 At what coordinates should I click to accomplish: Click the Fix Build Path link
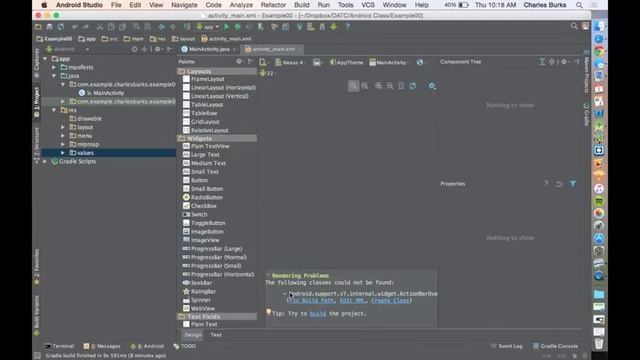pyautogui.click(x=311, y=301)
